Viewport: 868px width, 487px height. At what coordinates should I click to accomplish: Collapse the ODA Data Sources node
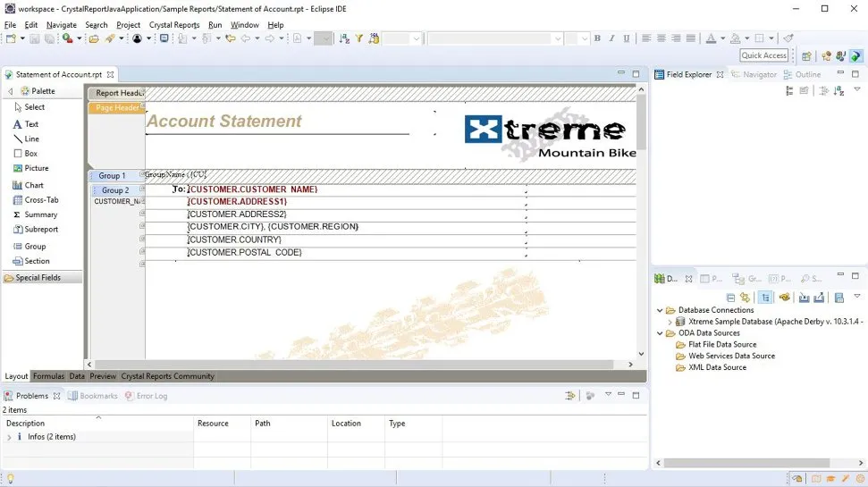click(x=660, y=333)
